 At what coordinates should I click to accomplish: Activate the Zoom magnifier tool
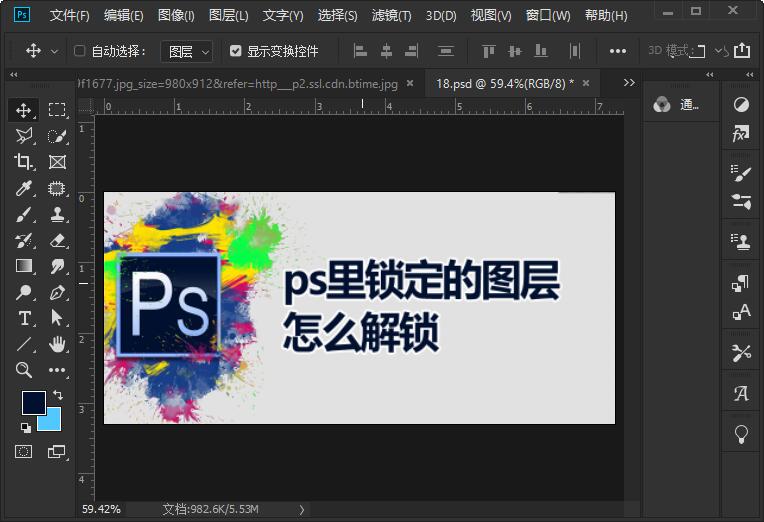point(23,370)
